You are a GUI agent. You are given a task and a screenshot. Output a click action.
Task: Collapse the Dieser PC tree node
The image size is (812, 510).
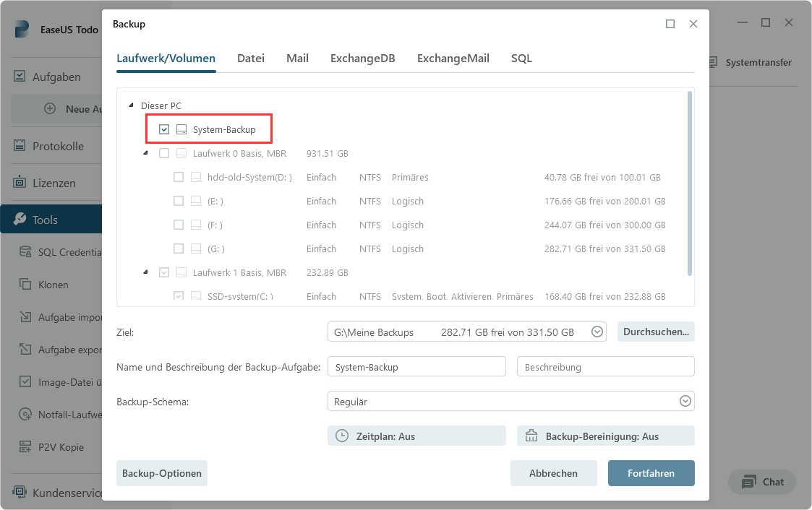(x=131, y=105)
